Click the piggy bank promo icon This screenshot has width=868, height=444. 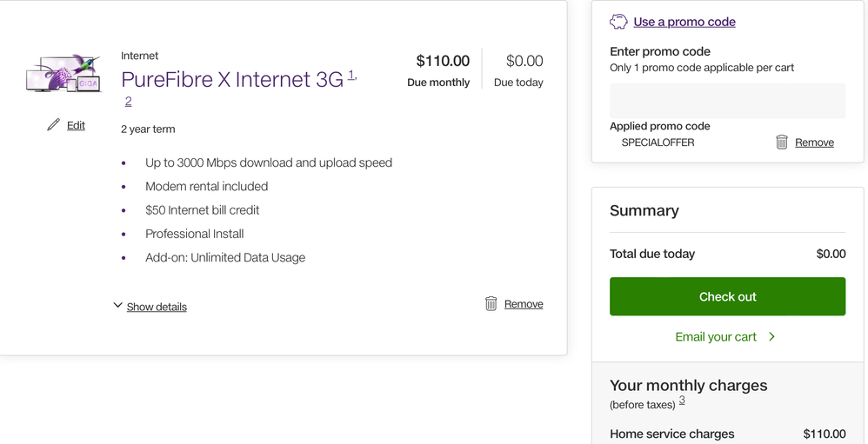click(618, 22)
